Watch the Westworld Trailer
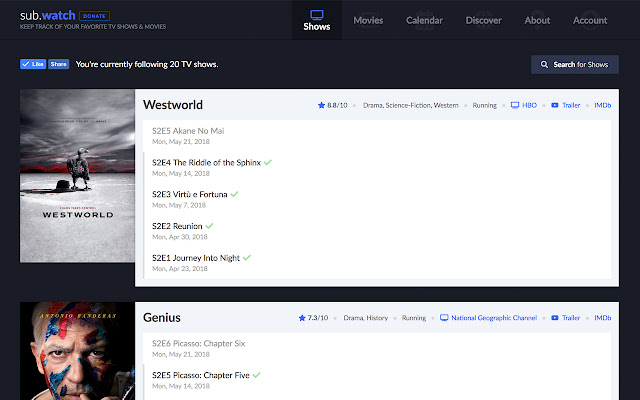This screenshot has width=640, height=400. pos(571,105)
